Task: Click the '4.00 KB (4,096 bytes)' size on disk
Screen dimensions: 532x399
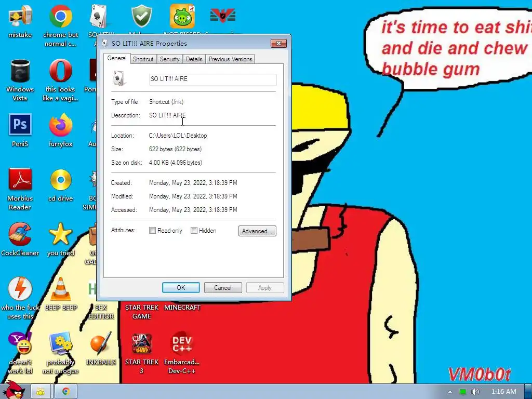Action: tap(176, 163)
